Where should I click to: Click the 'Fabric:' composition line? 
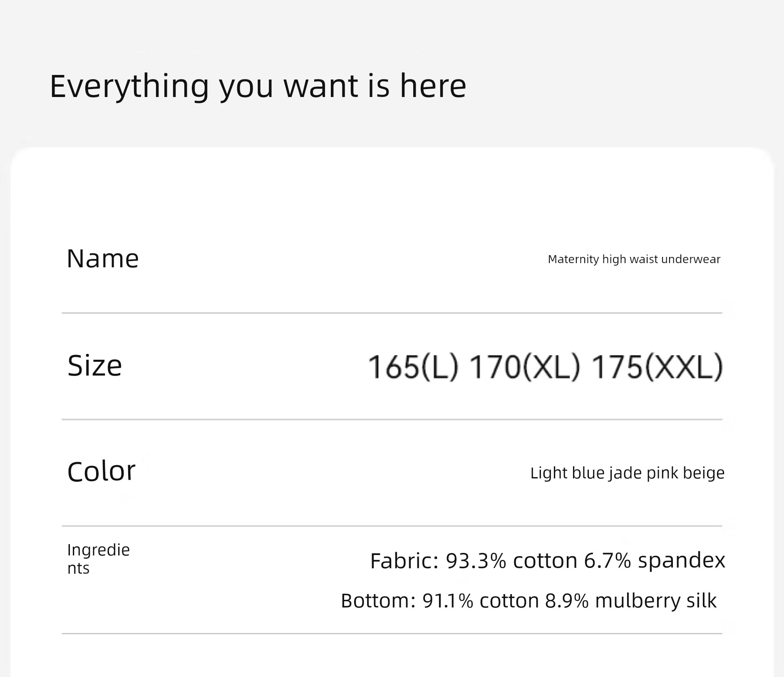coord(548,560)
